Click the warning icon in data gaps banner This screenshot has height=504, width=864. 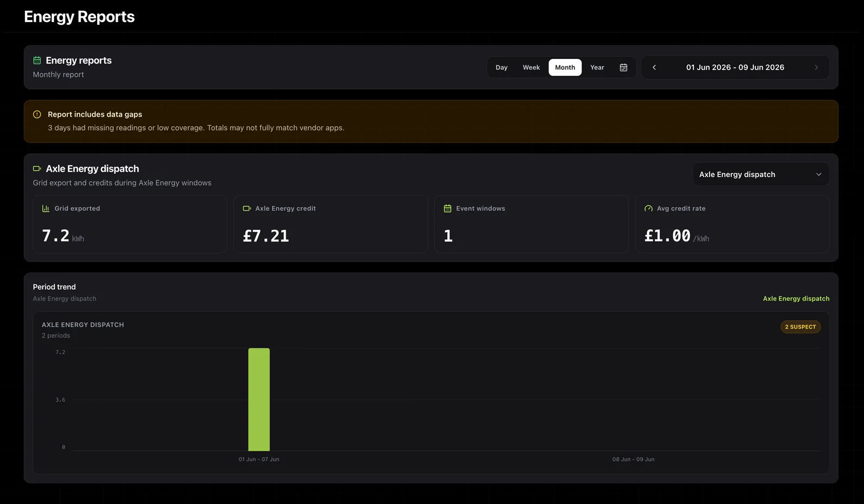[37, 114]
